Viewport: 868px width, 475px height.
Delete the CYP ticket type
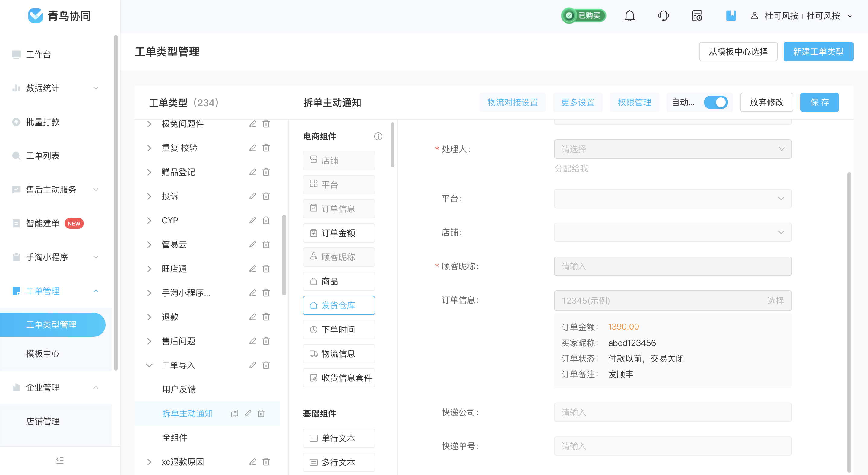266,221
